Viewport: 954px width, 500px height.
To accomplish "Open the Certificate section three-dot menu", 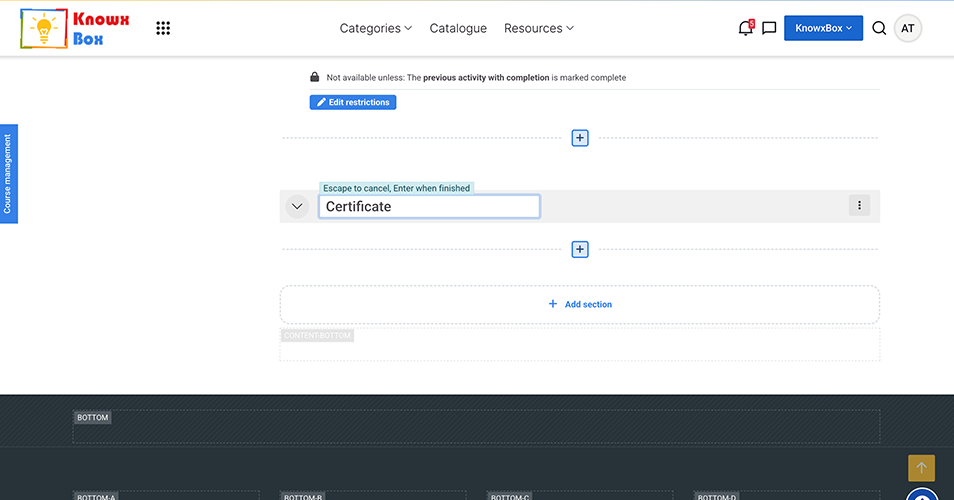I will pos(859,206).
